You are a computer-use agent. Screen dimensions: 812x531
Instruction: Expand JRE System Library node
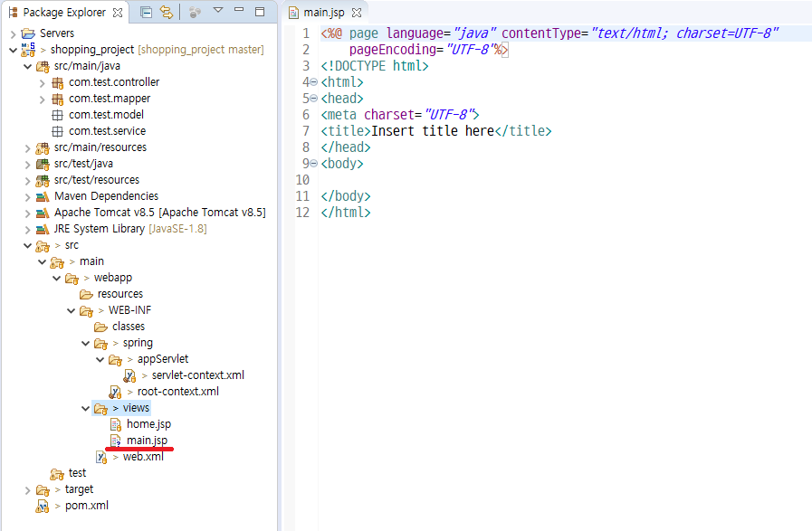27,230
